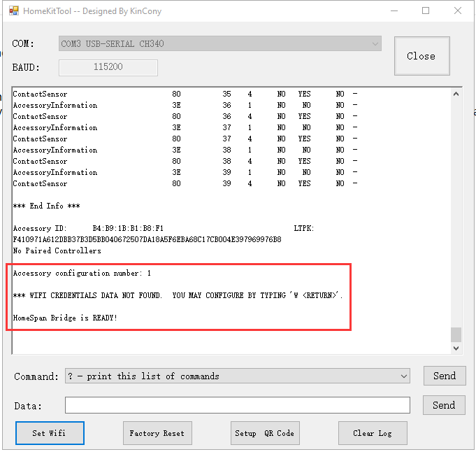Viewport: 476px width, 452px height.
Task: Click the log scrollbar down arrow
Action: 456,348
